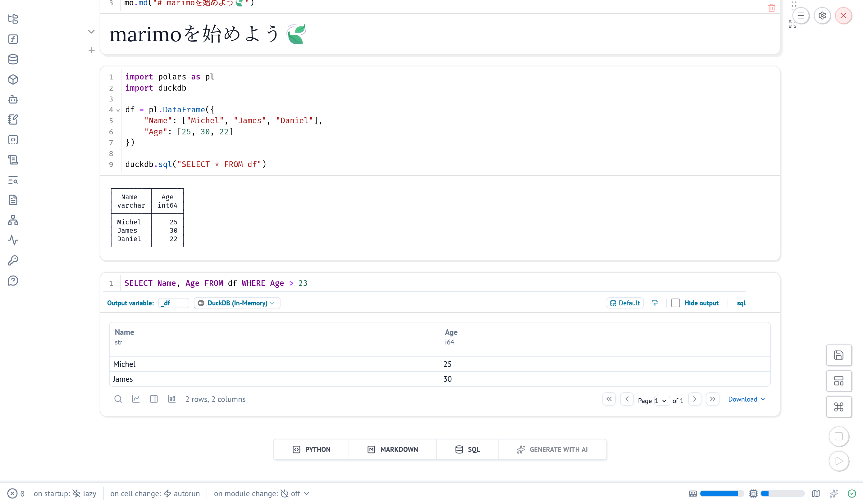The image size is (863, 504).
Task: Open the chart builder icon under table
Action: pyautogui.click(x=136, y=399)
